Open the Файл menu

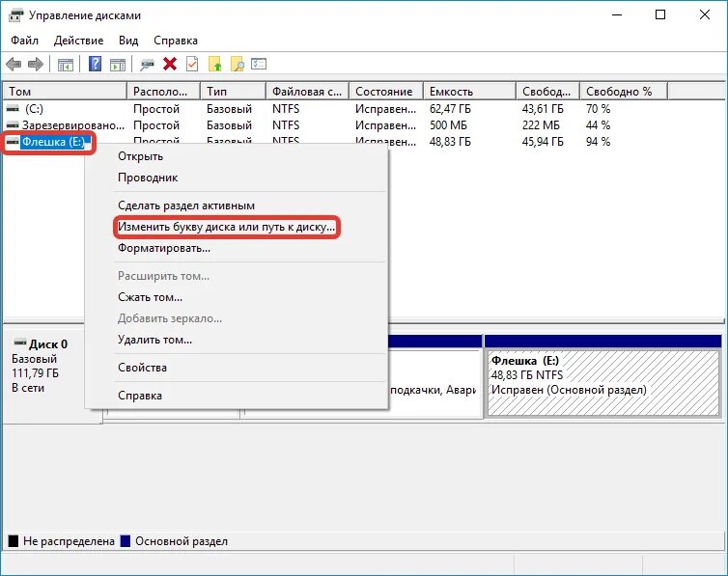pos(24,41)
